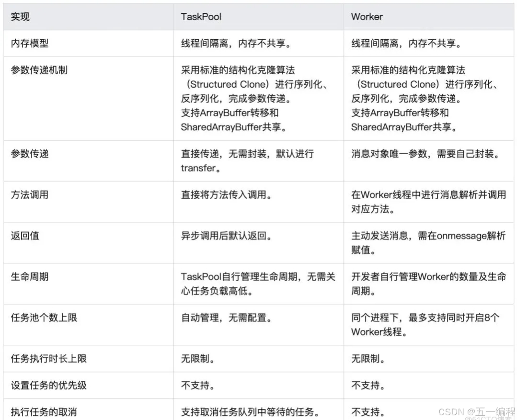Click cell '开发者自行管理Worker的数量及生命周期。'
The height and width of the screenshot is (420, 517).
(x=429, y=284)
